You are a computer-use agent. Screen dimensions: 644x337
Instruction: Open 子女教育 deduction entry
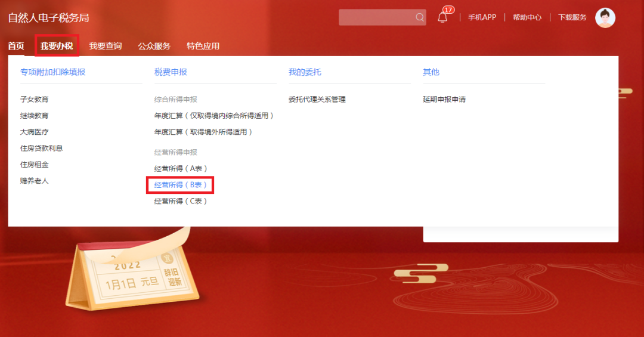tap(34, 99)
